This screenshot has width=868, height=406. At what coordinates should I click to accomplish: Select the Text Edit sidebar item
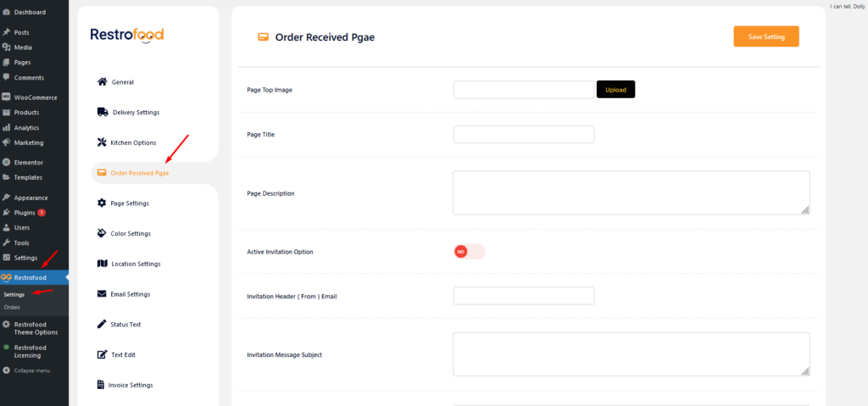click(123, 354)
